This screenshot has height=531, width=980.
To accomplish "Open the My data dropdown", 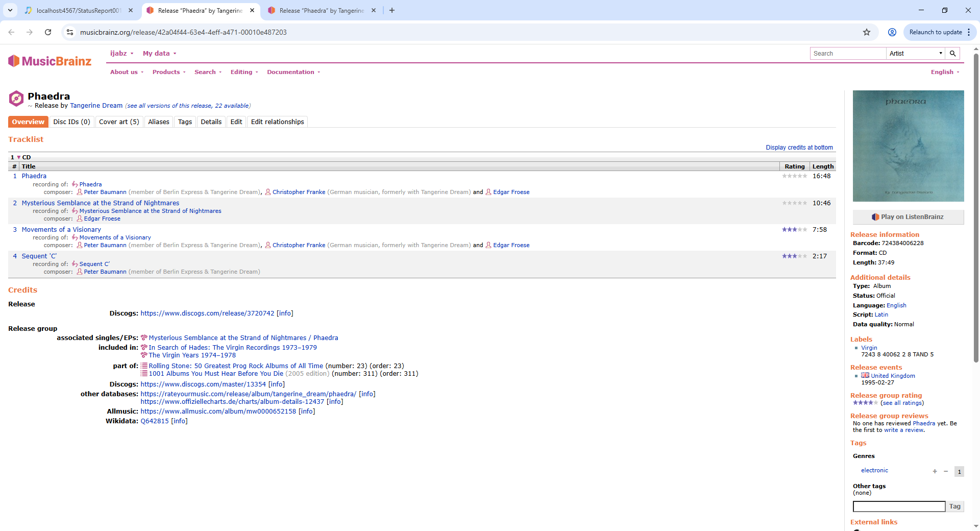I will 160,53.
